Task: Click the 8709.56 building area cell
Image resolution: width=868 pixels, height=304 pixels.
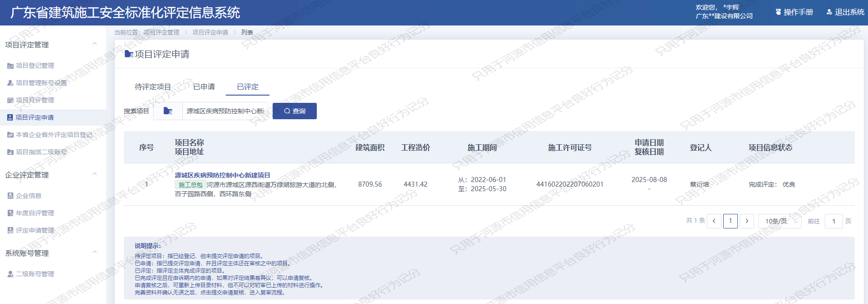Action: 370,184
